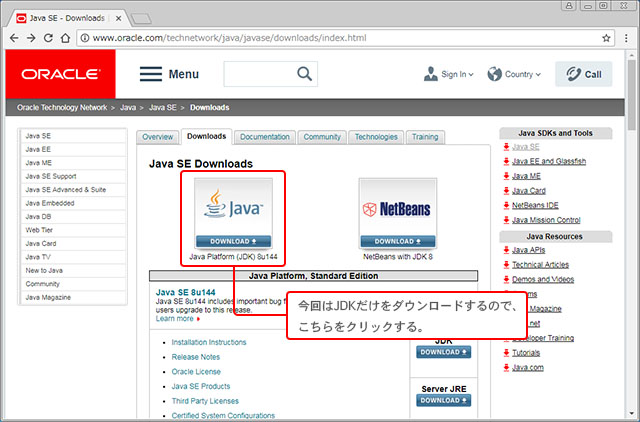Switch to the Technologies tab
The height and width of the screenshot is (422, 640).
click(x=376, y=137)
